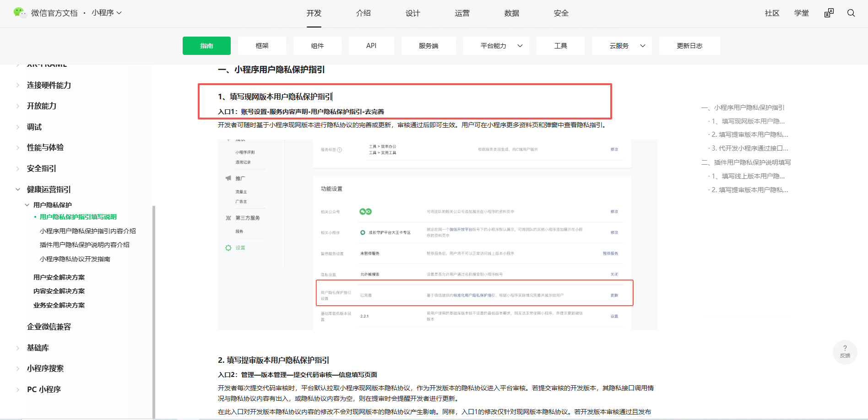The image size is (868, 420).
Task: Select the 组件 button
Action: (318, 46)
